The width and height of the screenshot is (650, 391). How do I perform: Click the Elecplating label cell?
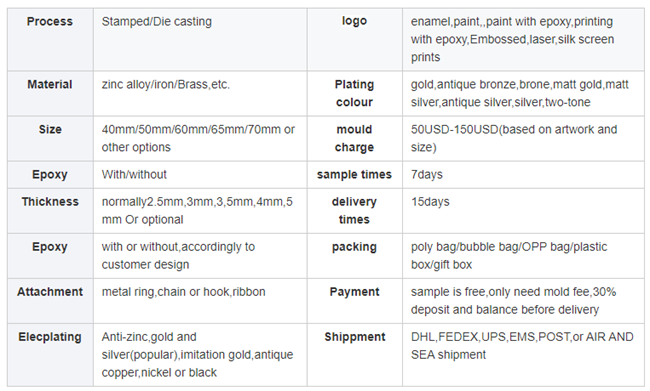click(x=50, y=355)
